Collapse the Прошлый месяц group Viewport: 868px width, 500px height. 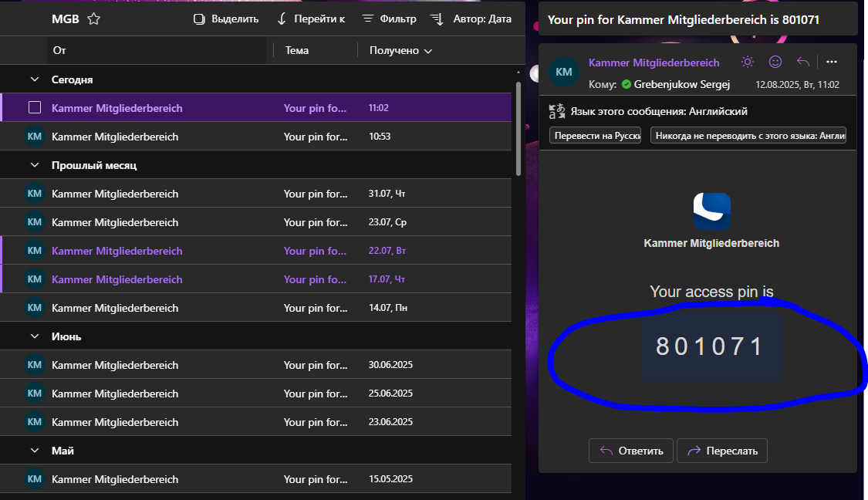[34, 165]
